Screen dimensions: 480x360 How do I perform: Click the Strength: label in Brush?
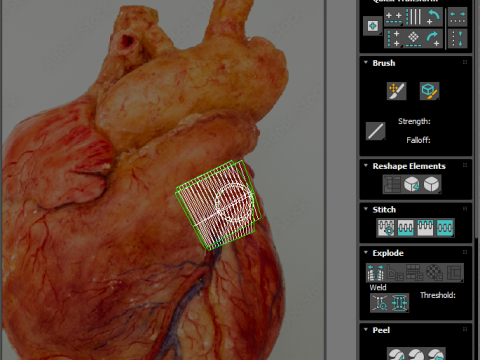414,121
